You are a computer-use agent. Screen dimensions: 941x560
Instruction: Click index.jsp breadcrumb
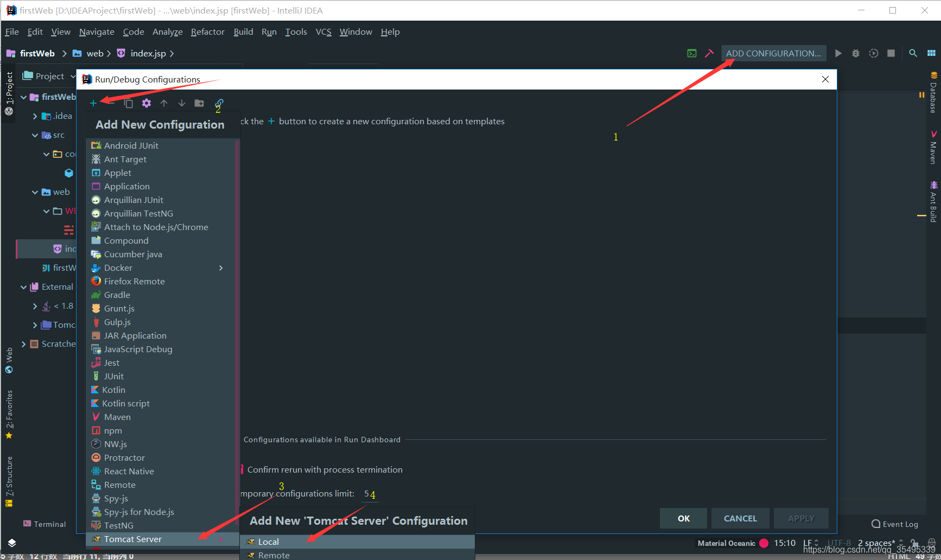click(142, 53)
